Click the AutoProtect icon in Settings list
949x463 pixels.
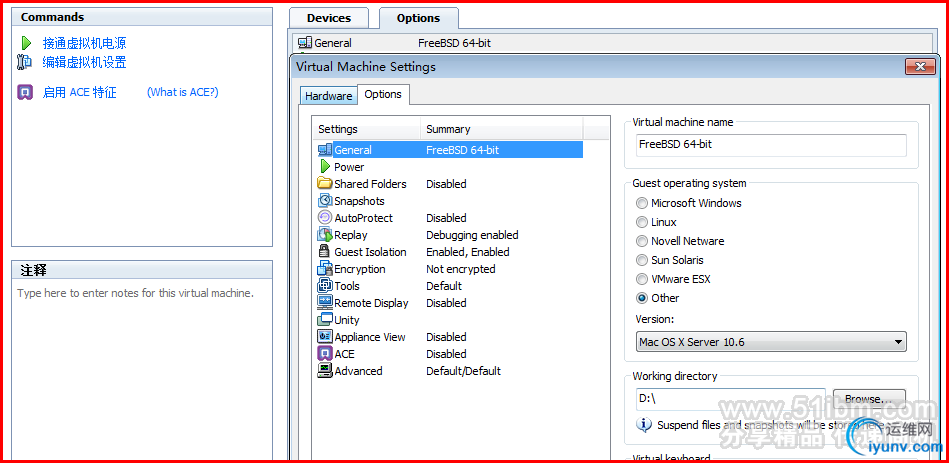[325, 217]
